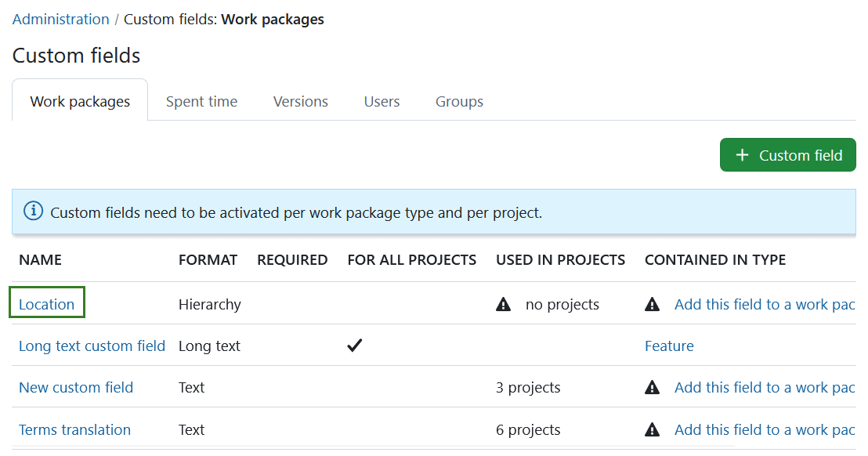The image size is (868, 456).
Task: Open the Terms translation field
Action: click(x=74, y=429)
